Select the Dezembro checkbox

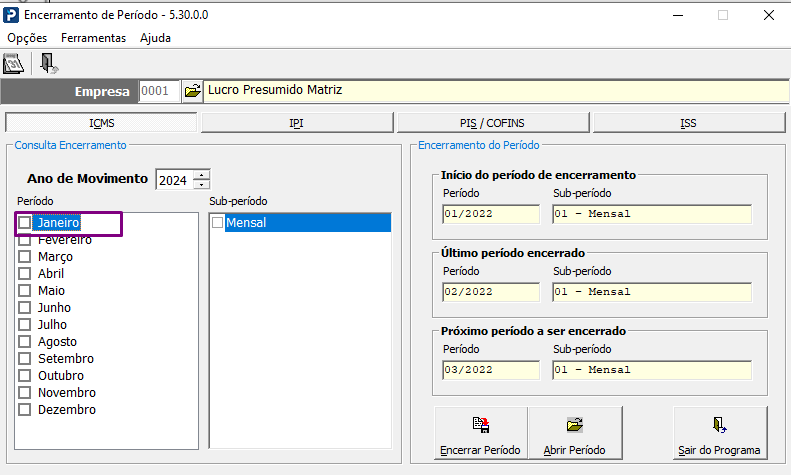tap(24, 409)
